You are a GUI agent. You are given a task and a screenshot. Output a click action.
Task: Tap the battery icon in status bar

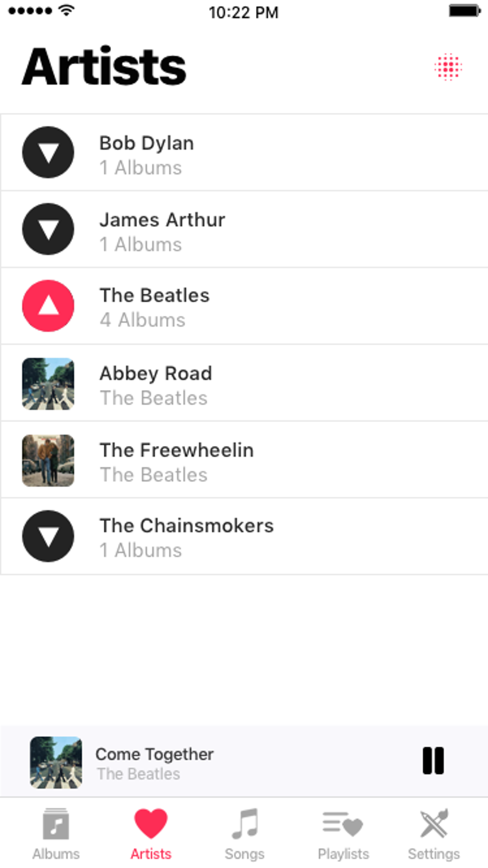464,11
